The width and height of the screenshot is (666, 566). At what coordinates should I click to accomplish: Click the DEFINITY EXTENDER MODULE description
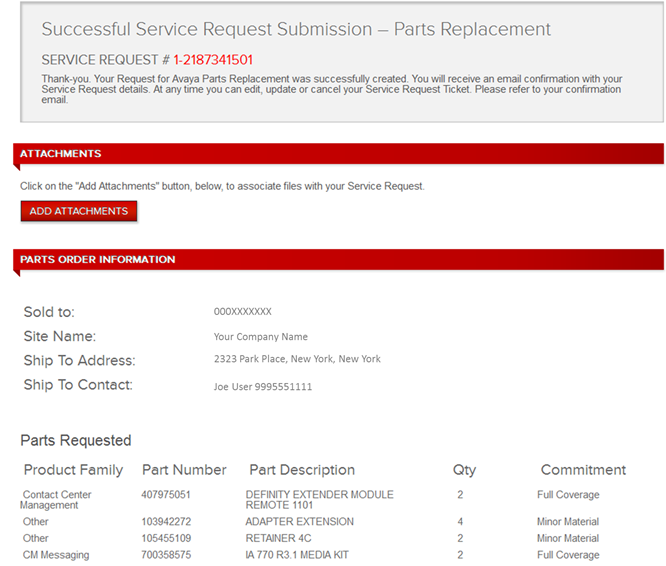(319, 500)
